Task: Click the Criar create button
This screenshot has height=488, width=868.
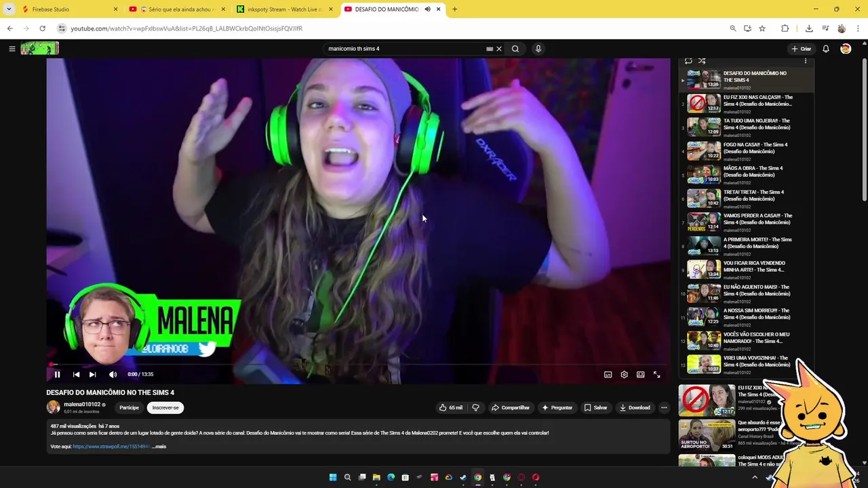Action: point(801,49)
